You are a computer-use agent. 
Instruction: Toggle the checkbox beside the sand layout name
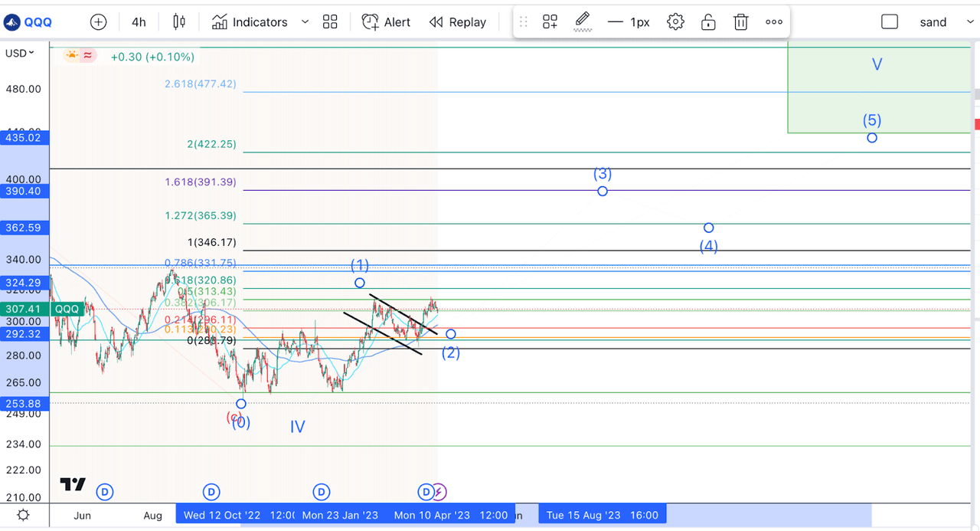pyautogui.click(x=890, y=21)
